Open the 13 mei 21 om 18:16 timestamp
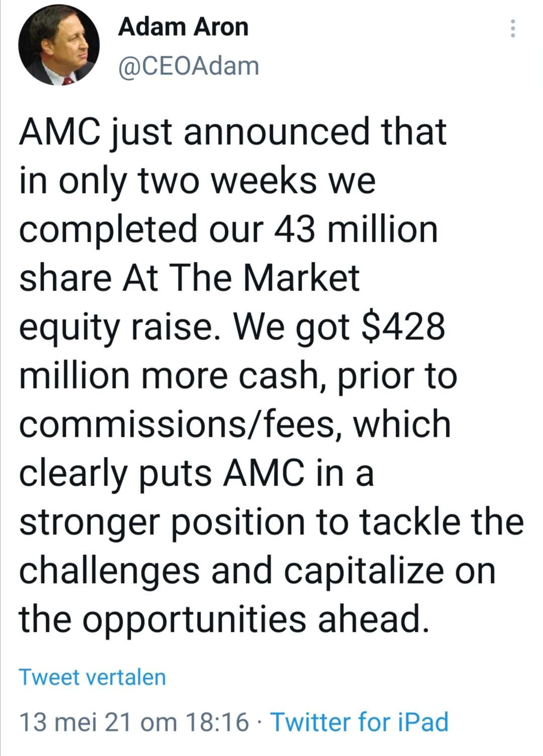543x756 pixels. tap(134, 722)
